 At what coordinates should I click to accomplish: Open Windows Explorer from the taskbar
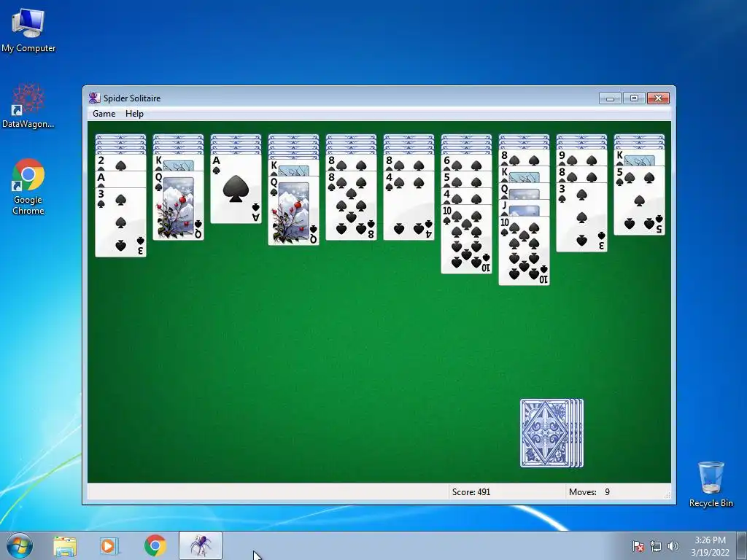pyautogui.click(x=65, y=546)
